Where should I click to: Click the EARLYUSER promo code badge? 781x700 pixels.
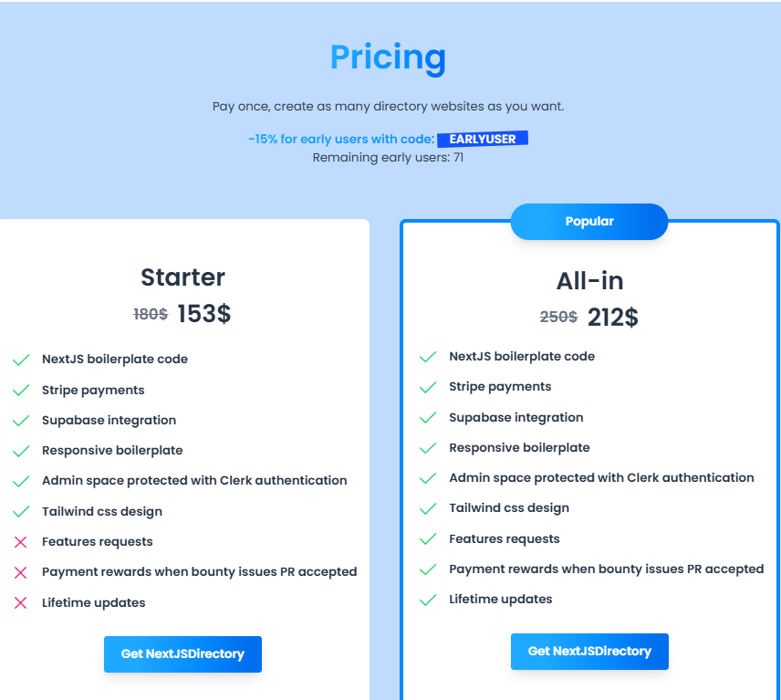click(x=483, y=140)
